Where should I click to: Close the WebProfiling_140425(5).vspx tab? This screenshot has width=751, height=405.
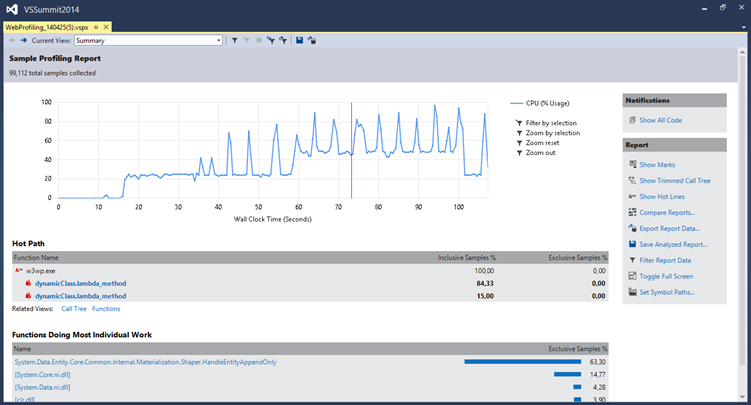[x=106, y=27]
